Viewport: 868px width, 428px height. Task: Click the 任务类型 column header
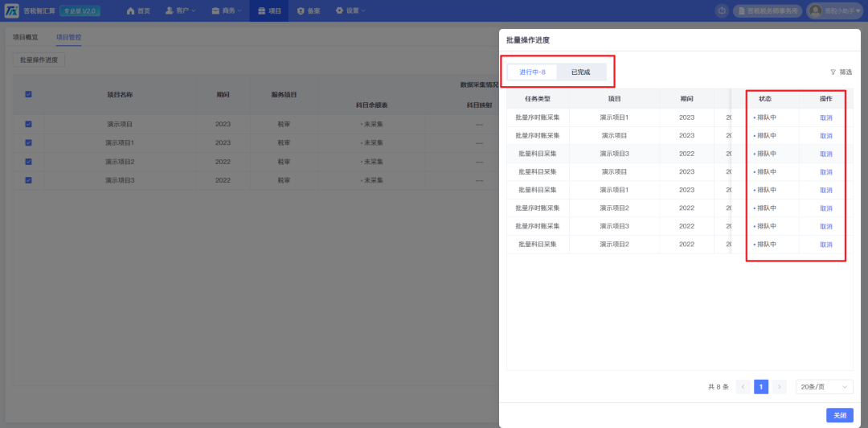[x=538, y=99]
